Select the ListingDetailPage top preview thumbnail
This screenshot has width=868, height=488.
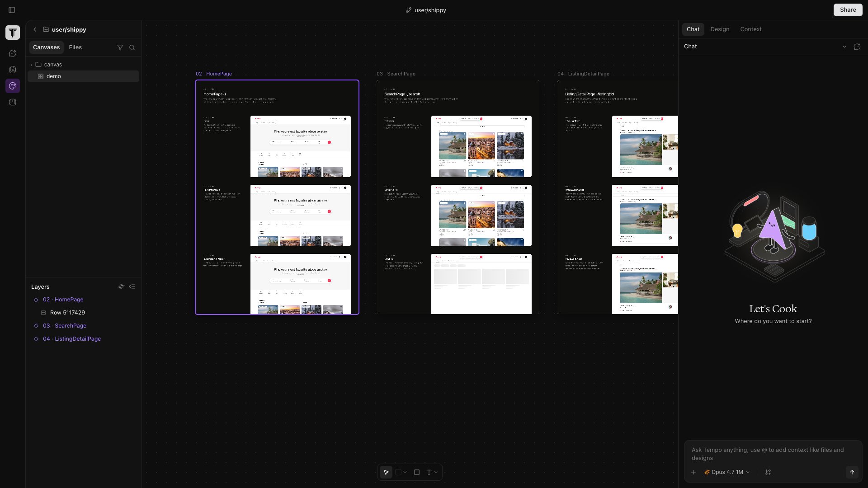[x=645, y=146]
